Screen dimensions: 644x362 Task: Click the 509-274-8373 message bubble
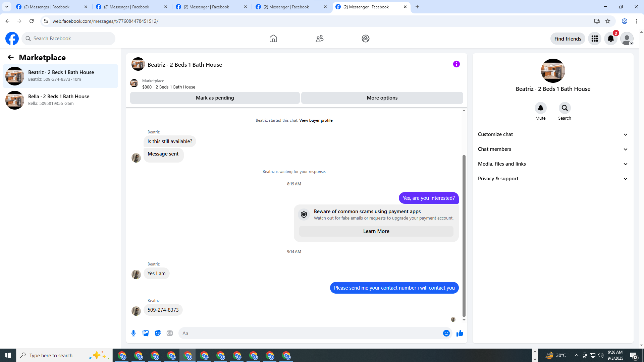[x=163, y=310]
